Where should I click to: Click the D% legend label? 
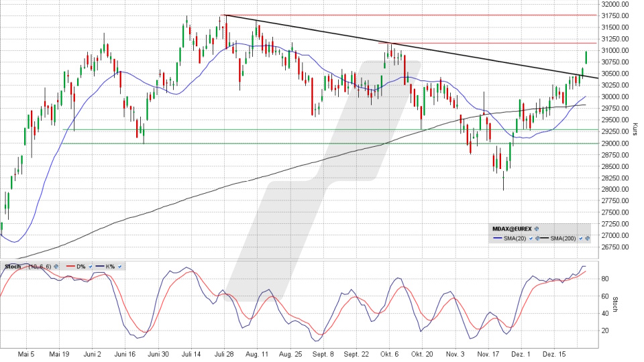click(x=81, y=266)
